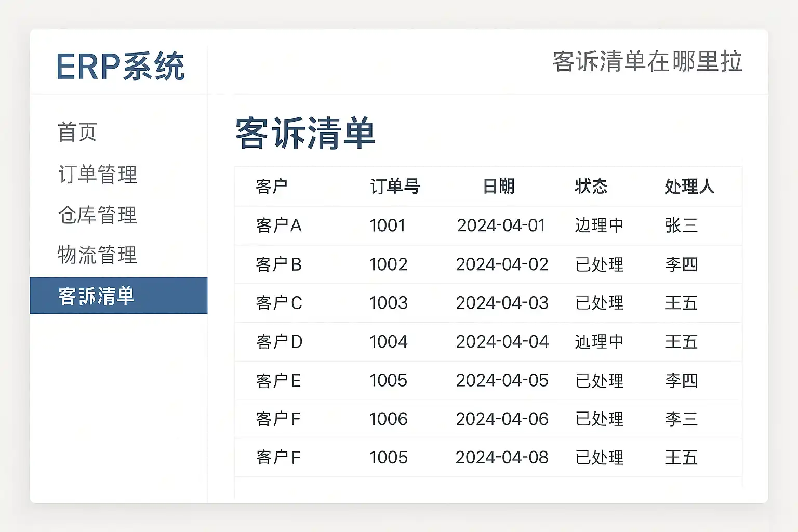798x532 pixels.
Task: Select 仓库管理 from the sidebar
Action: pos(98,215)
